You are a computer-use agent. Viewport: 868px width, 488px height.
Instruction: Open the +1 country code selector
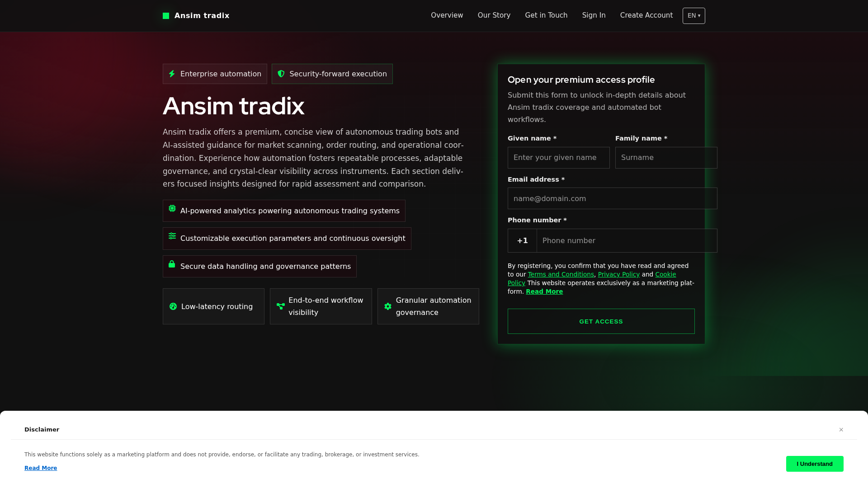tap(522, 240)
